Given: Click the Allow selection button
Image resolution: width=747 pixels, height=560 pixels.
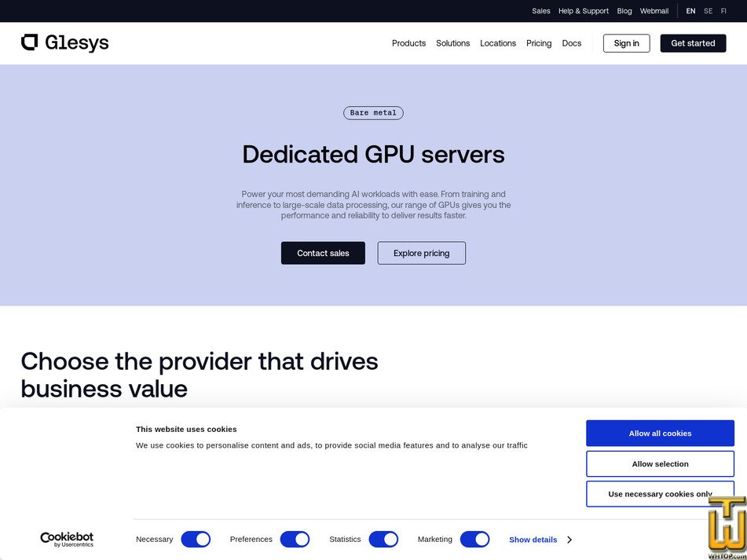Looking at the screenshot, I should tap(661, 464).
